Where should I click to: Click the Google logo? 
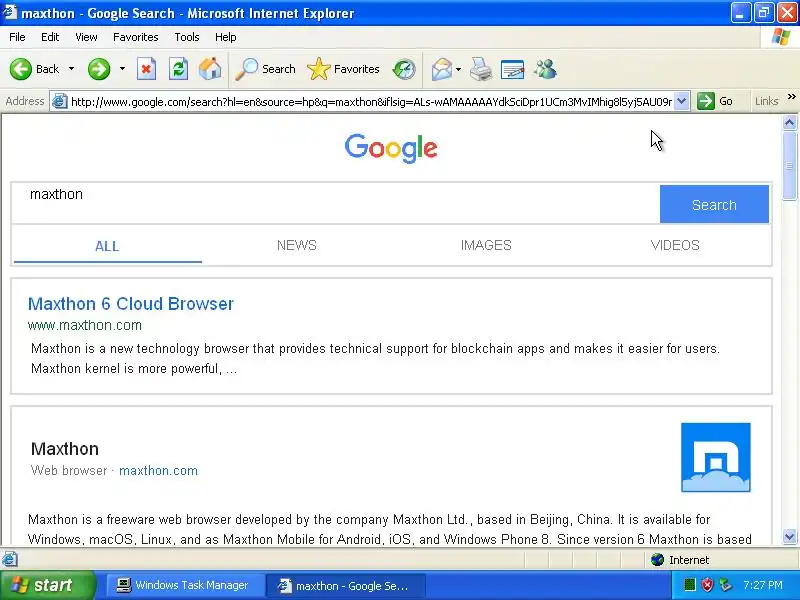pyautogui.click(x=391, y=148)
